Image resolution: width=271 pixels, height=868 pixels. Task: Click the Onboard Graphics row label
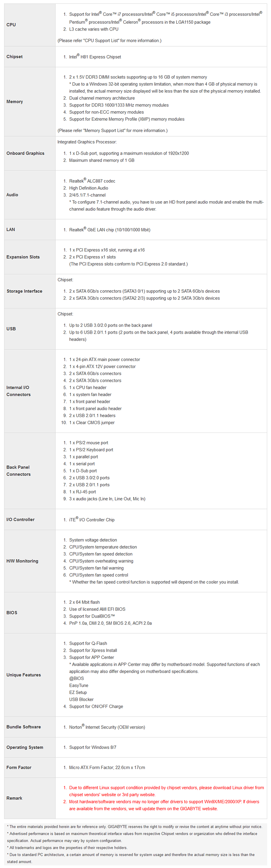pos(25,153)
